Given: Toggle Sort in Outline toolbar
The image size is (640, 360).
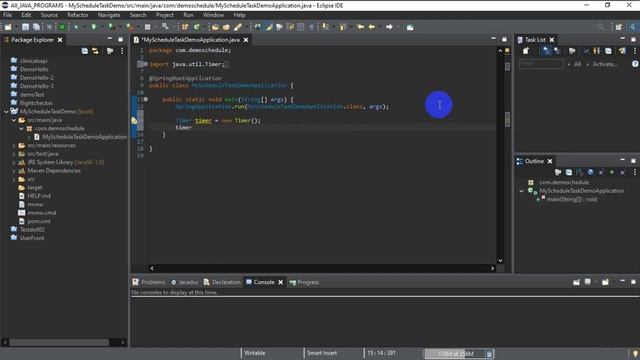Looking at the screenshot, I should point(579,173).
